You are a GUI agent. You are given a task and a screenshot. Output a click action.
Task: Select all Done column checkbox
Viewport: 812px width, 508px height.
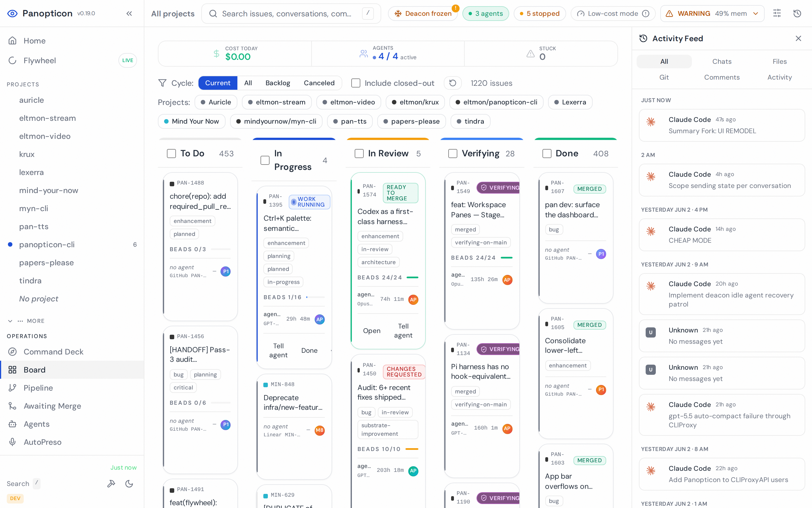pos(547,154)
